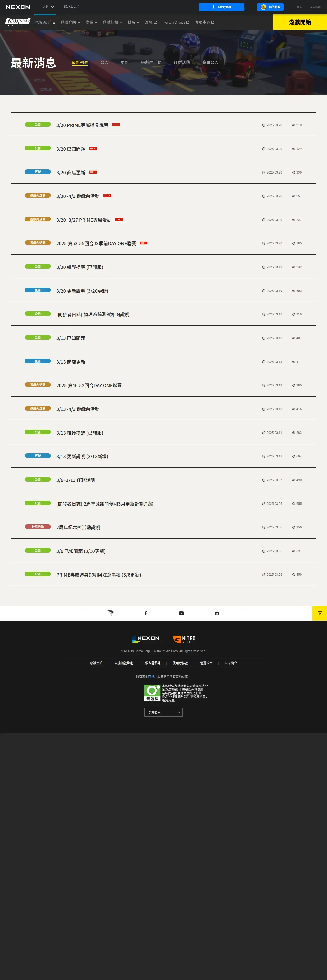327x980 pixels.
Task: Switch to the 賽事公告 tab
Action: (210, 62)
